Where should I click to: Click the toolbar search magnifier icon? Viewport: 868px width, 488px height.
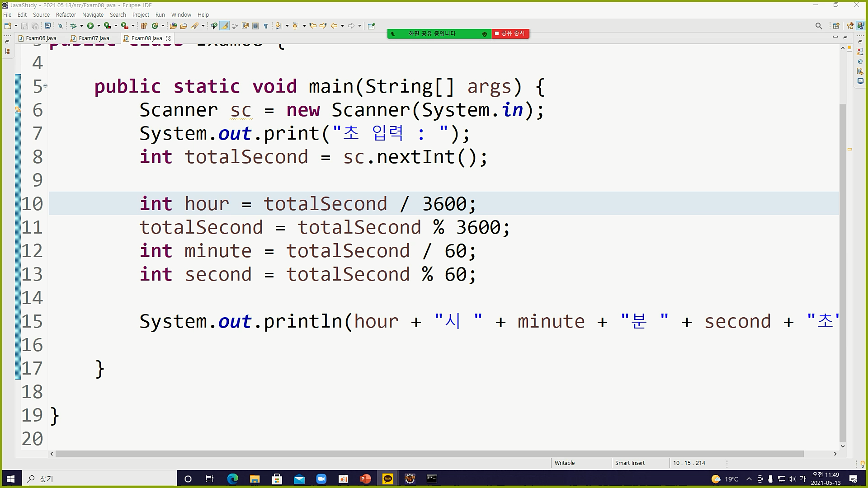(818, 26)
